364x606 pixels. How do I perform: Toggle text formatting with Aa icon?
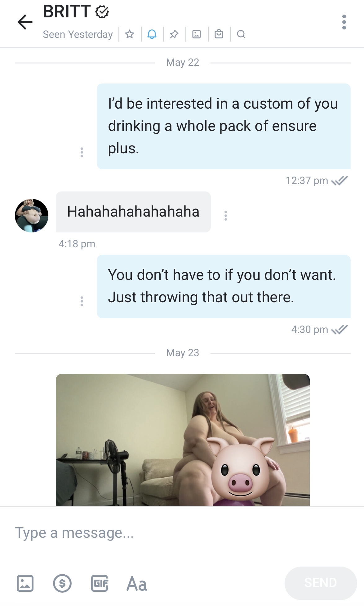click(137, 584)
